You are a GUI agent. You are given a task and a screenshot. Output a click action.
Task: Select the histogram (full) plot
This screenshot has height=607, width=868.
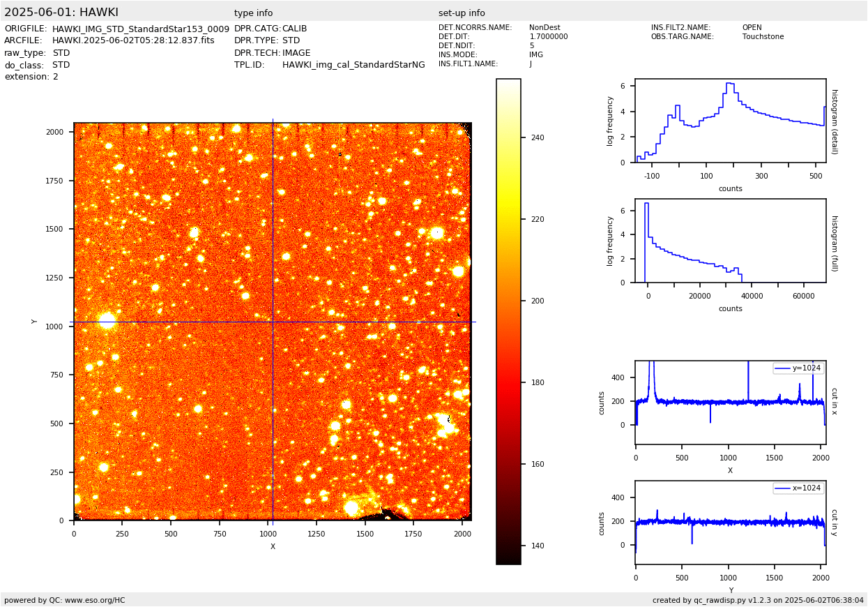pos(730,241)
